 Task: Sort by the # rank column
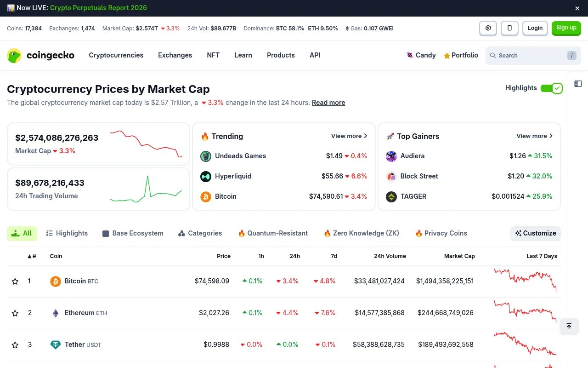pyautogui.click(x=32, y=256)
